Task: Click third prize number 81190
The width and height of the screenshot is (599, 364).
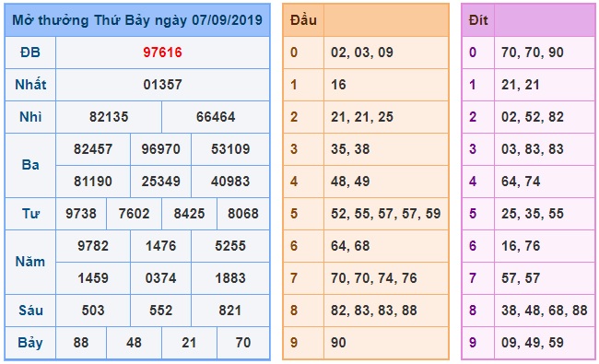Action: [x=93, y=182]
